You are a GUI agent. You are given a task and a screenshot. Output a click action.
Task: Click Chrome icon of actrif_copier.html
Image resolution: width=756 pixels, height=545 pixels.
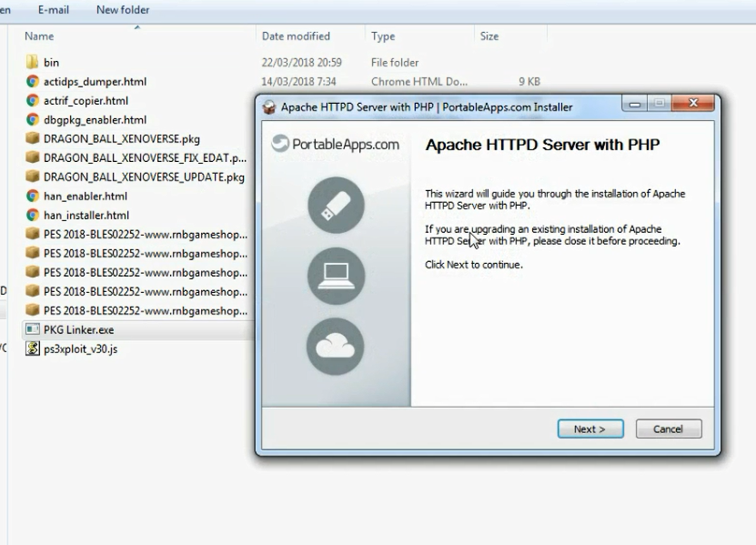click(33, 100)
